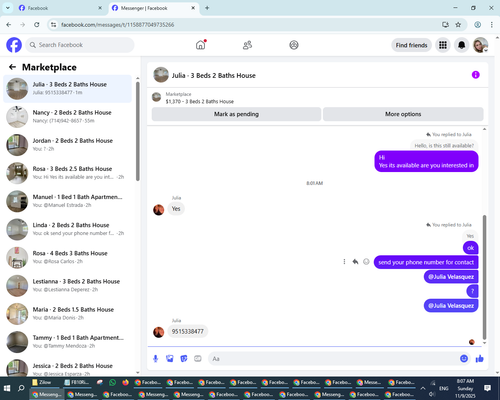Send a thumbs-up like
500x400 pixels.
(479, 359)
